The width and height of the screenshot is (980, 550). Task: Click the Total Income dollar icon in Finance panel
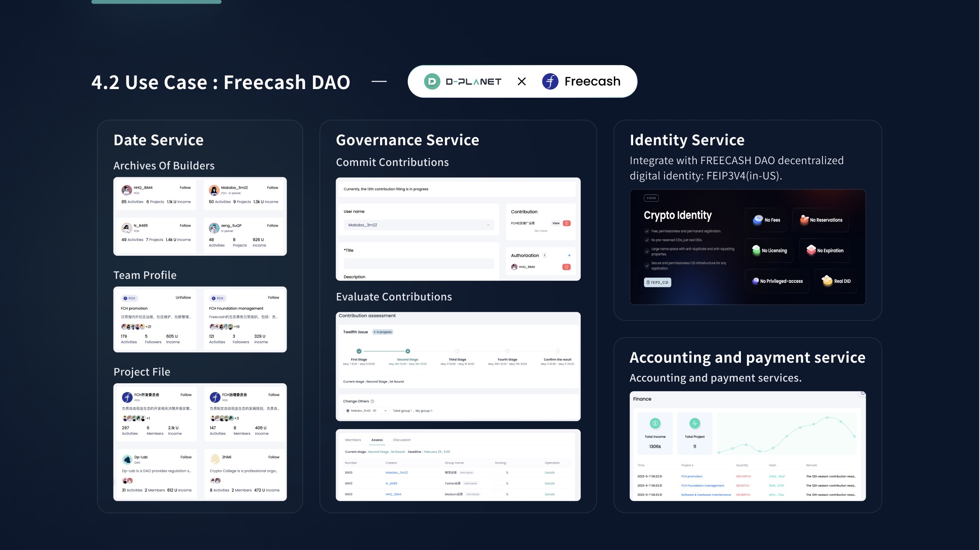click(656, 423)
